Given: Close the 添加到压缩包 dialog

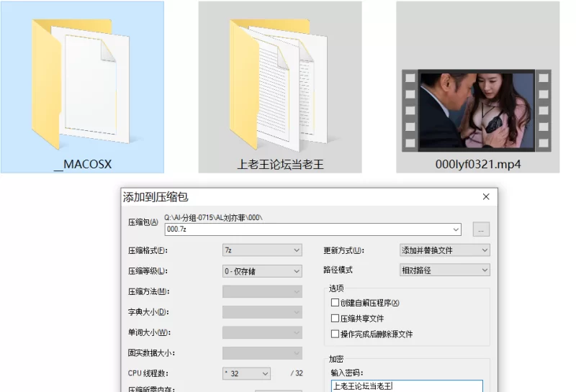Looking at the screenshot, I should (486, 197).
